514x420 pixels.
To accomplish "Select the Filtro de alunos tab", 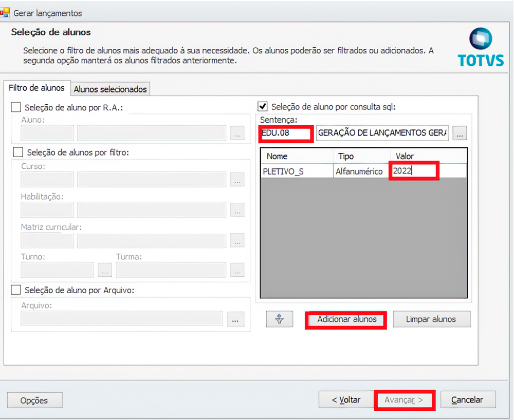I will tap(36, 88).
